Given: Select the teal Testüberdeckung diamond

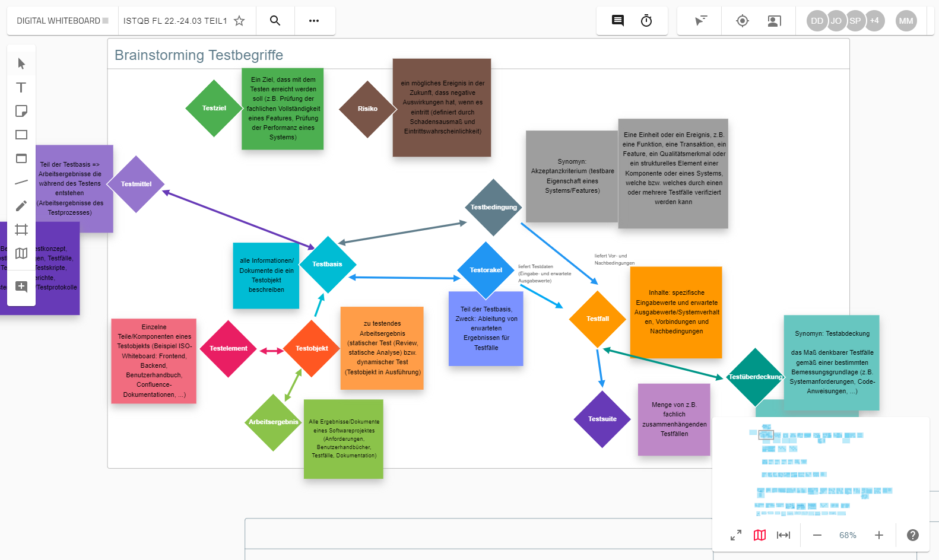Looking at the screenshot, I should [x=755, y=377].
